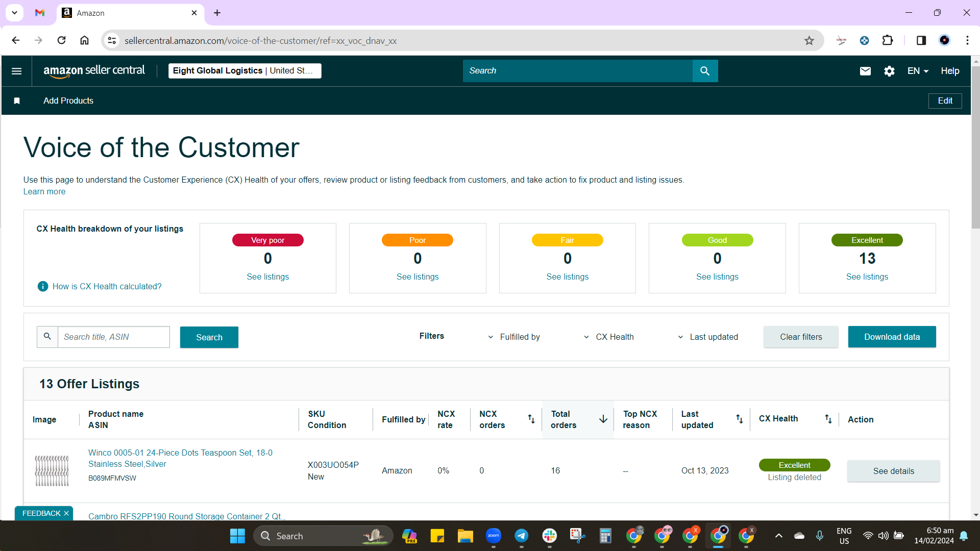
Task: Open How is CX Health calculated link
Action: 107,286
